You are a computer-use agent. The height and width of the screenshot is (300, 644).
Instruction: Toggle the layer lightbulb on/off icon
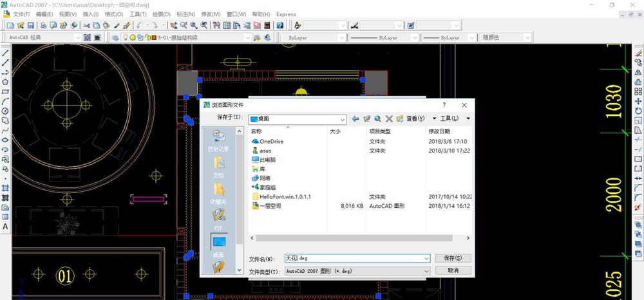click(x=127, y=38)
